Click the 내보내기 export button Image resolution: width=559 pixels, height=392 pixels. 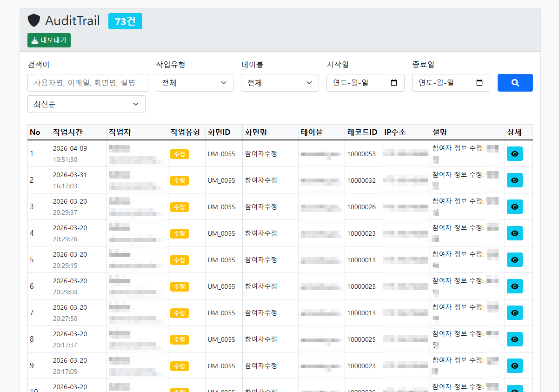pyautogui.click(x=49, y=40)
